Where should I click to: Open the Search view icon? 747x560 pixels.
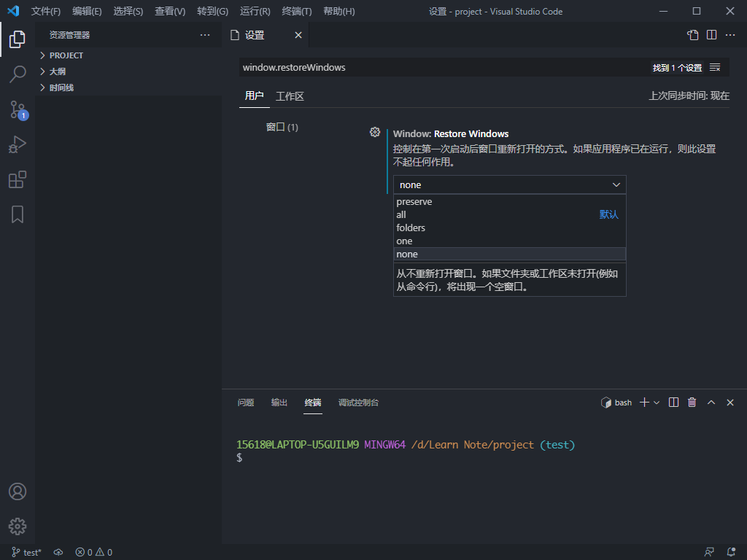point(18,74)
